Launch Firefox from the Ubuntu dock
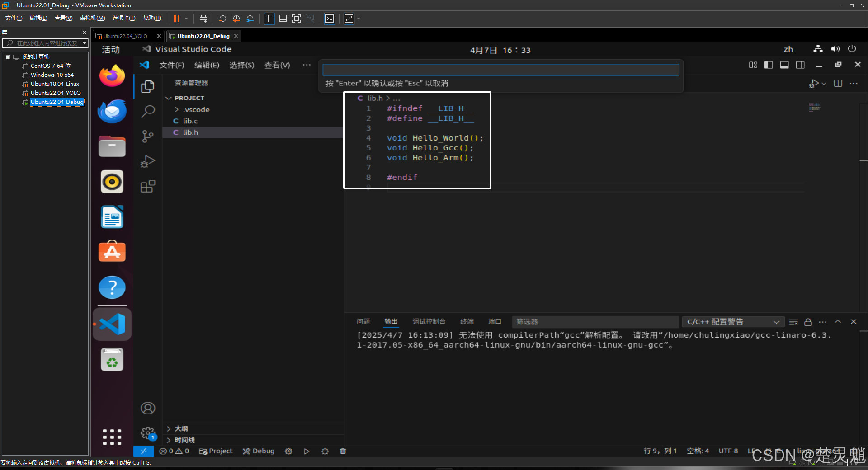Screen dimensions: 868x470 pyautogui.click(x=112, y=75)
